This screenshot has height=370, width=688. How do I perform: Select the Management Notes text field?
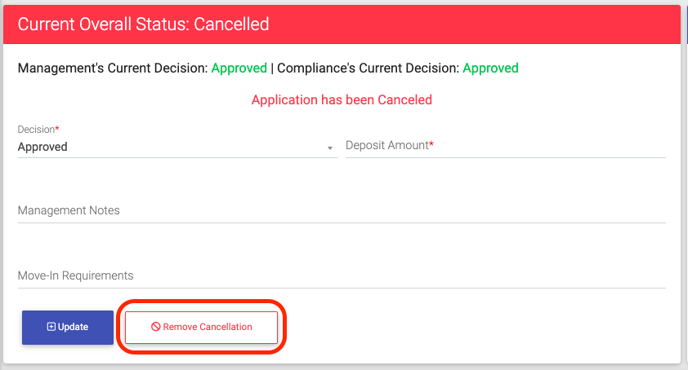coord(342,211)
